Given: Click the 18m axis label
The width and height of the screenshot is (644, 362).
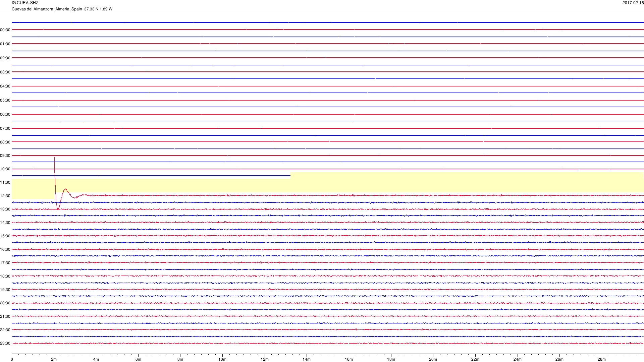Looking at the screenshot, I should 391,359.
